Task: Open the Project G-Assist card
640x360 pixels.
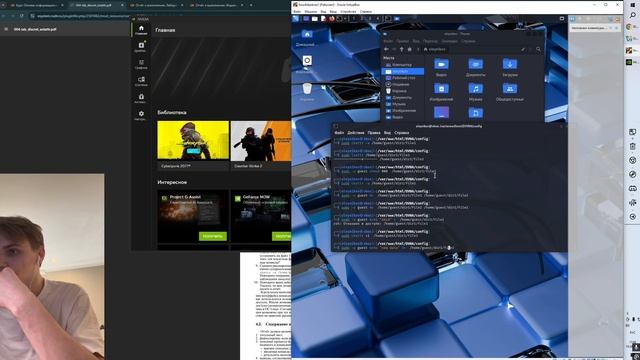Action: click(x=193, y=216)
